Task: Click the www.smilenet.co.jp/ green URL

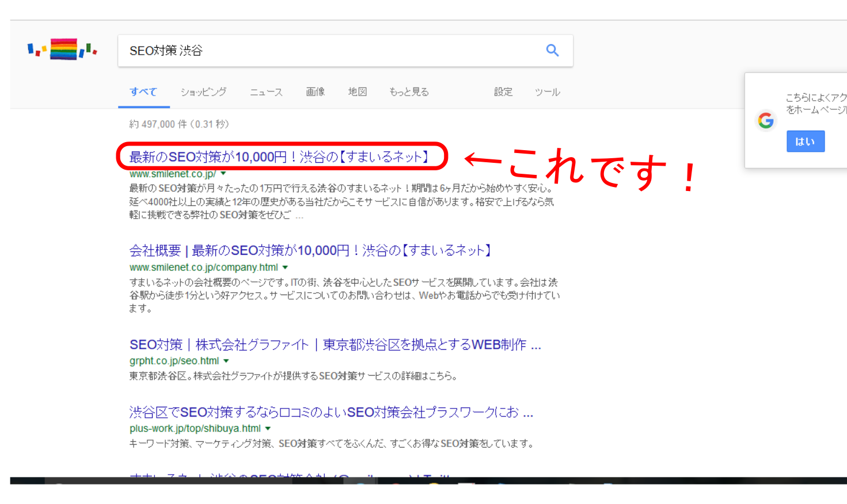Action: [173, 174]
